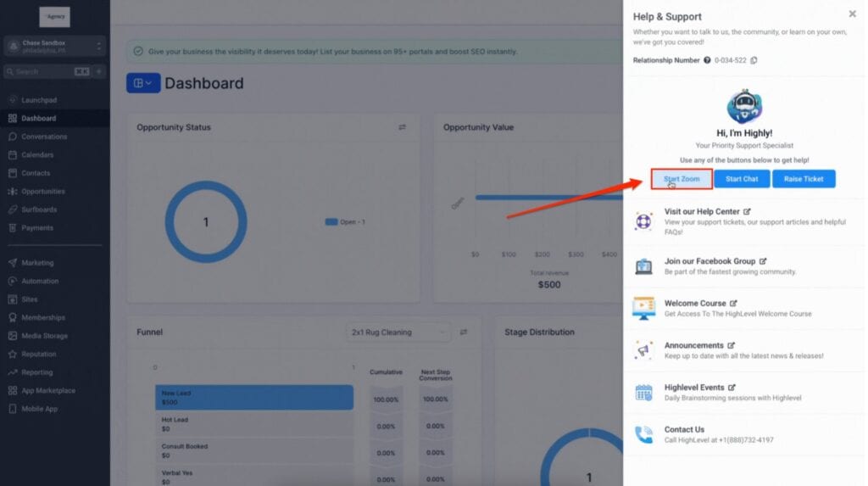
Task: Click the Automation icon in sidebar
Action: [12, 282]
